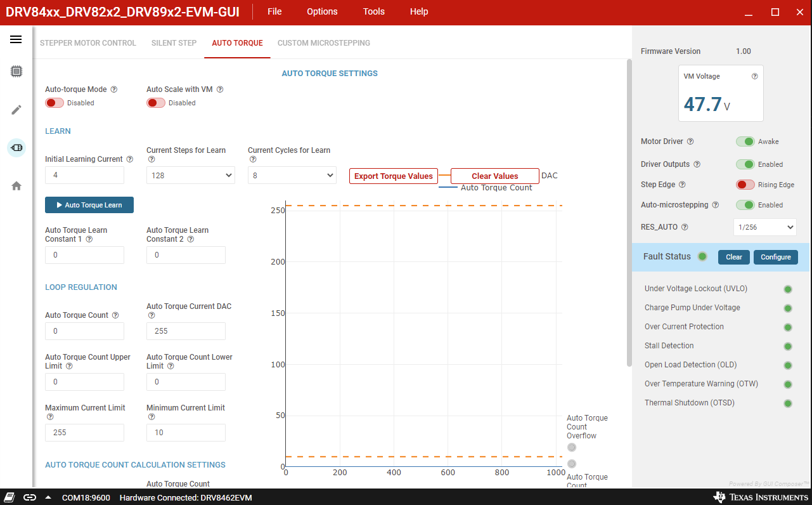Select the motor driver page icon in sidebar

click(x=16, y=148)
